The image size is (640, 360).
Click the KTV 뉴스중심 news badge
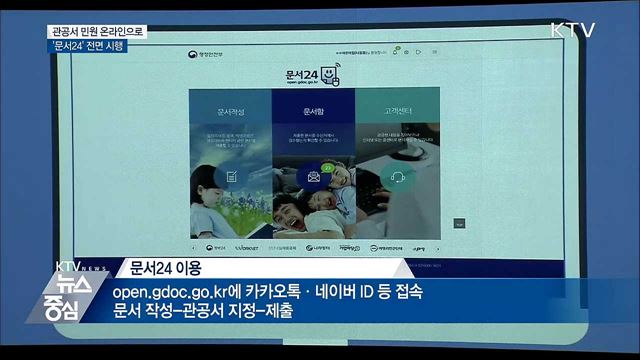(x=68, y=291)
